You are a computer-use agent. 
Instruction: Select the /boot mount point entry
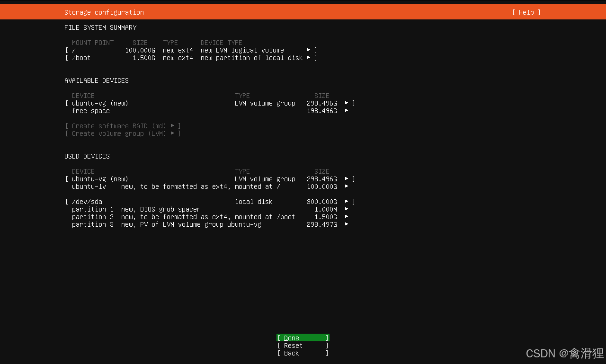[x=191, y=58]
